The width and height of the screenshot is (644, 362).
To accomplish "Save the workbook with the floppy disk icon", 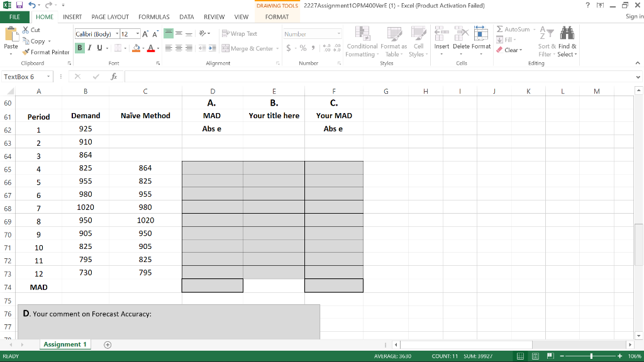I will click(x=19, y=5).
